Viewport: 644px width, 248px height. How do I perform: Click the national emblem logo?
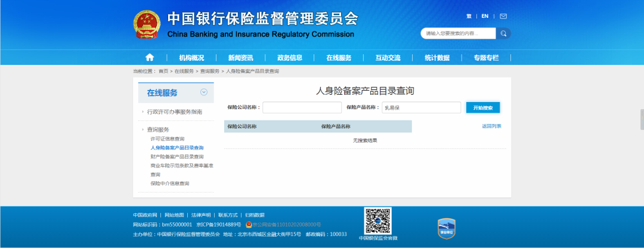(x=146, y=25)
